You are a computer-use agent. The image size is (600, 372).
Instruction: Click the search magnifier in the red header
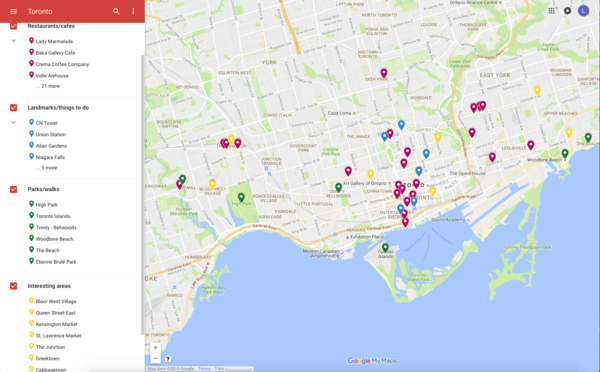pos(116,11)
